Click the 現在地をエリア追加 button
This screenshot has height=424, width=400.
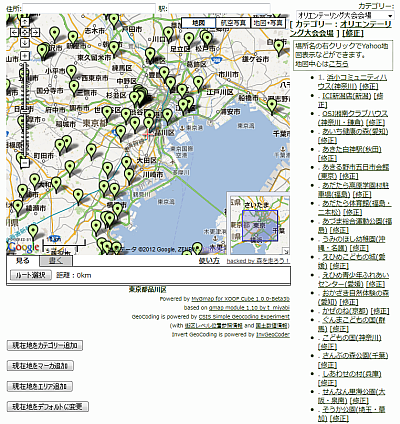[x=40, y=386]
